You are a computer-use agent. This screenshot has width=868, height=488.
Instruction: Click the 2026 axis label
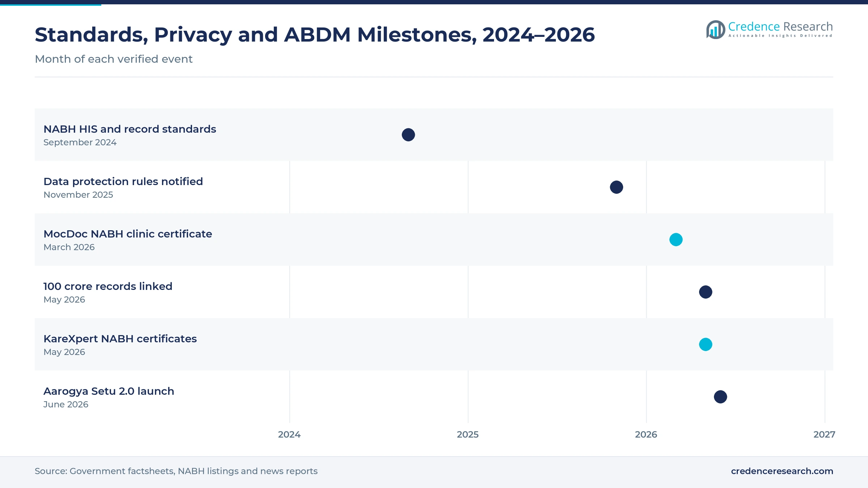tap(646, 435)
